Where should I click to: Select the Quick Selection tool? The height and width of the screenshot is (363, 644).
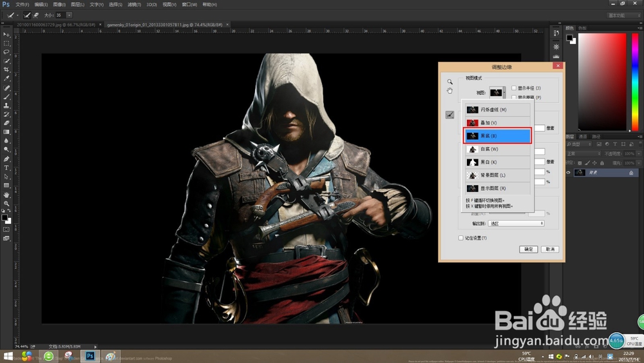click(x=6, y=61)
